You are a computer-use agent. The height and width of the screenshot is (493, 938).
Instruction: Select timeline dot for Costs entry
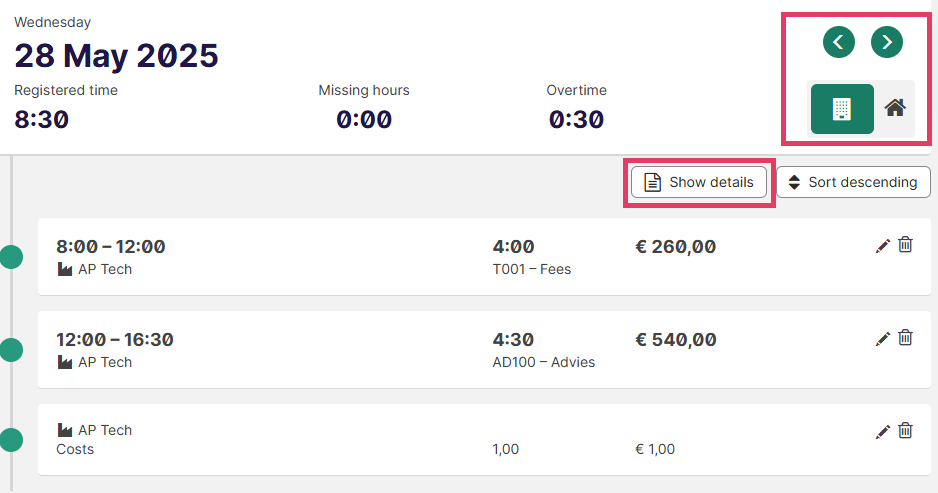pos(11,440)
